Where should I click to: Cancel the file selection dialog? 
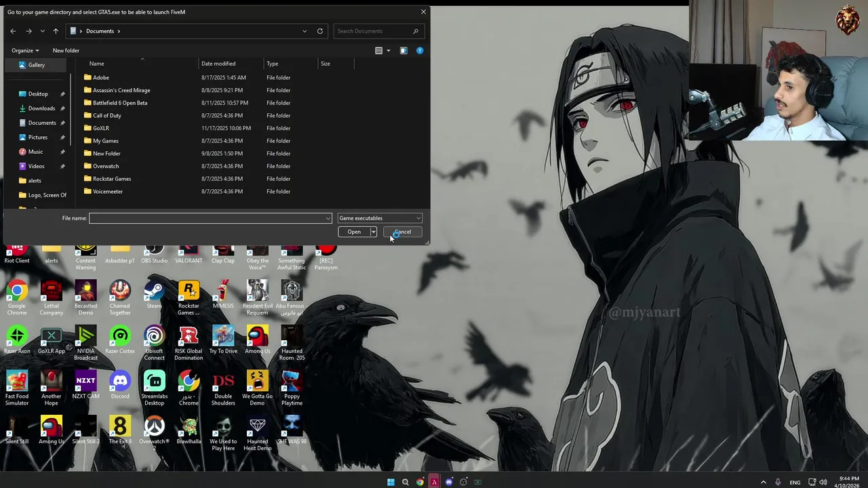point(403,232)
